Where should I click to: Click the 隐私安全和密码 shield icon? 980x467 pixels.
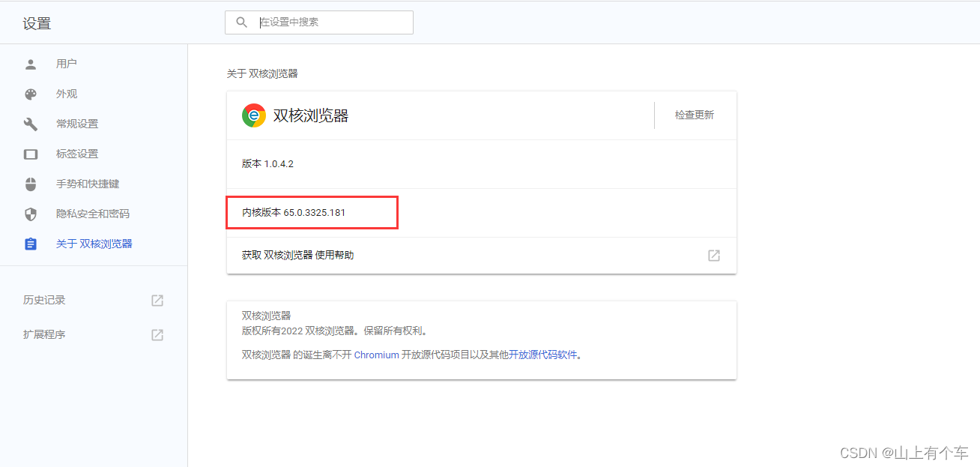tap(31, 214)
